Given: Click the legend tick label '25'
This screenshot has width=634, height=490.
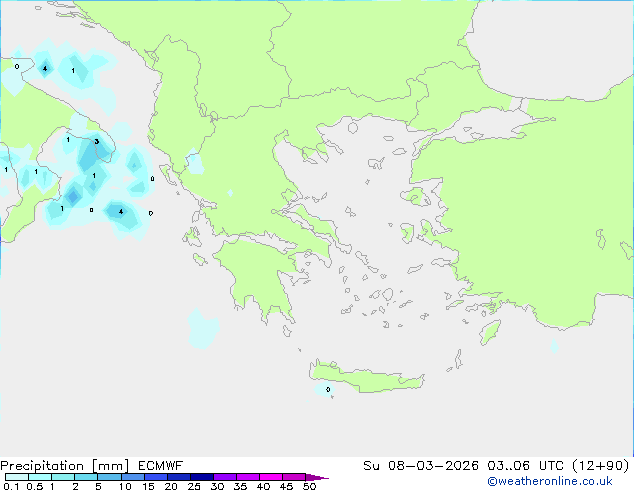Looking at the screenshot, I should [x=194, y=486].
